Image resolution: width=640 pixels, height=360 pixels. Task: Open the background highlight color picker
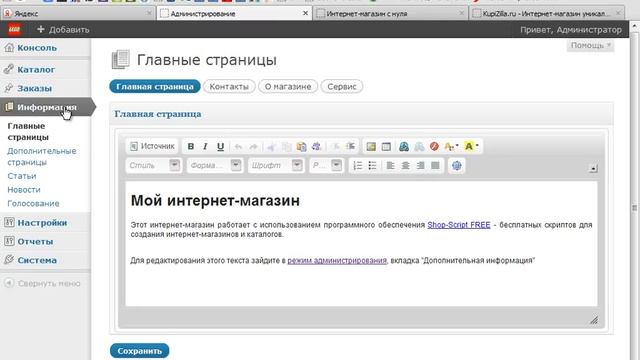point(471,147)
